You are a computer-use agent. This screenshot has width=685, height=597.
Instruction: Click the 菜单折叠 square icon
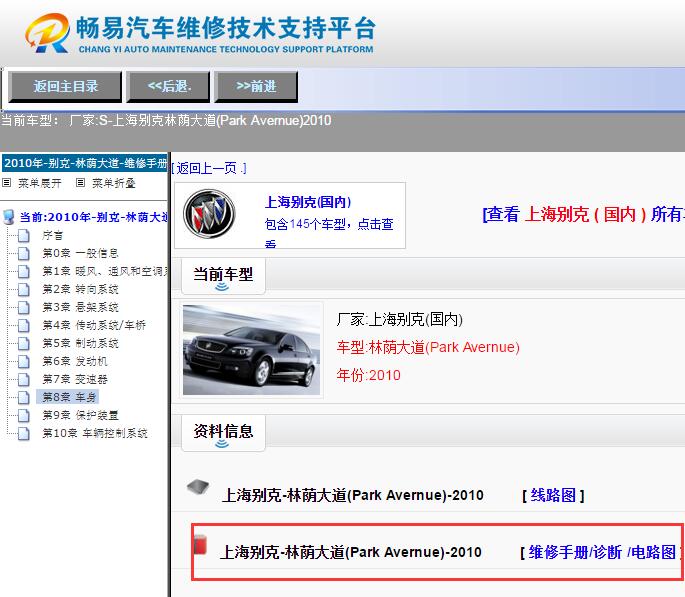pyautogui.click(x=80, y=183)
